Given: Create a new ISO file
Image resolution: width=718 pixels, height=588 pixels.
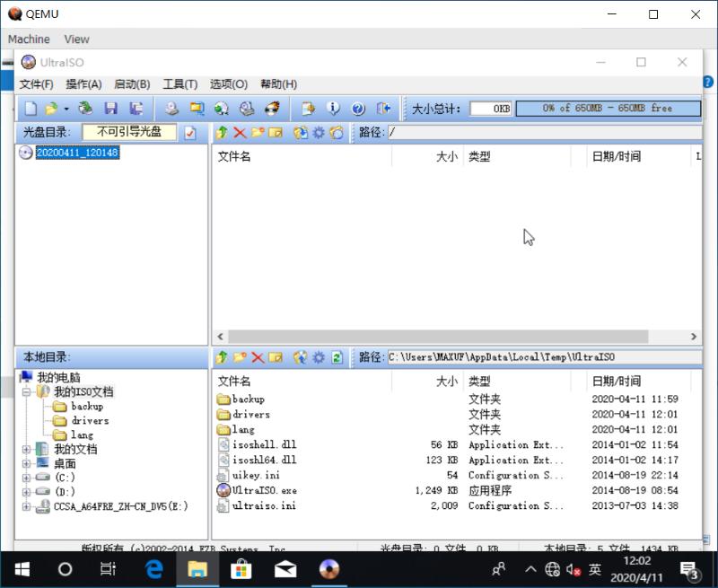Looking at the screenshot, I should (x=31, y=108).
